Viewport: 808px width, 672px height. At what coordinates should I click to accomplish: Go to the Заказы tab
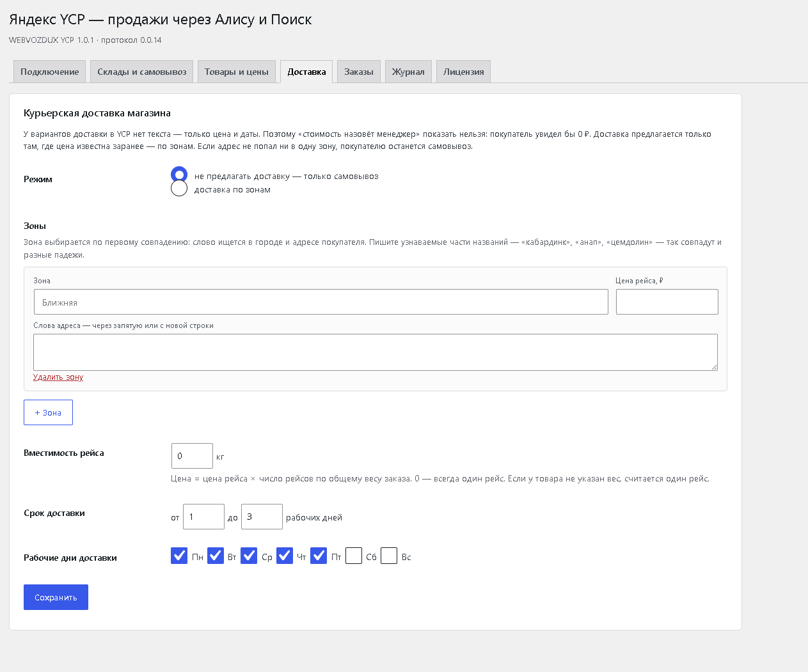tap(359, 72)
